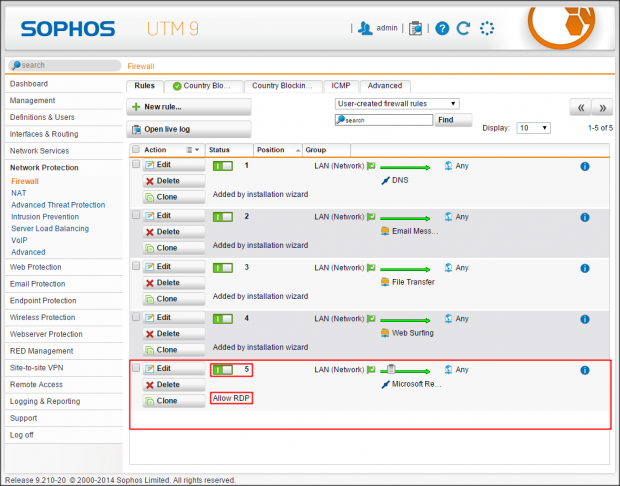Image resolution: width=620 pixels, height=486 pixels.
Task: Click the magnifier in the sidebar search
Action: [16, 65]
